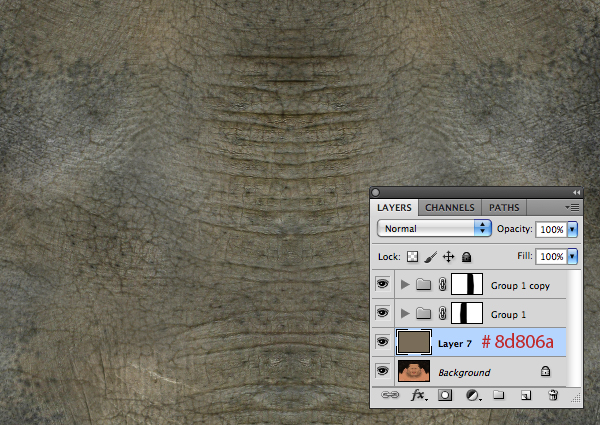600x425 pixels.
Task: Collapse the panel with double-arrow icon
Action: click(x=576, y=192)
